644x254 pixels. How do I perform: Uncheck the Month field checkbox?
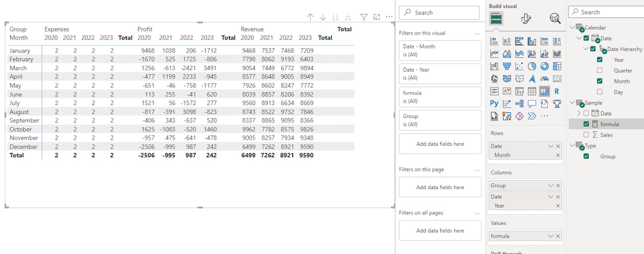(x=600, y=81)
